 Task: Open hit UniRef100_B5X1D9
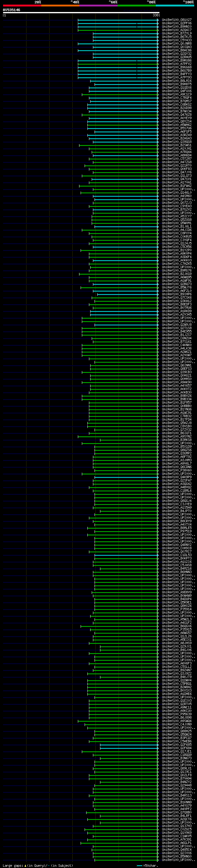(177, 446)
